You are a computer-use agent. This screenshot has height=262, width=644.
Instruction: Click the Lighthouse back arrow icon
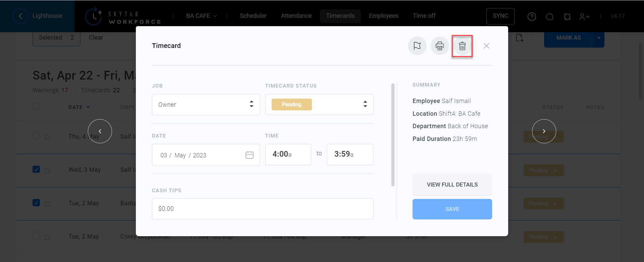[x=20, y=16]
